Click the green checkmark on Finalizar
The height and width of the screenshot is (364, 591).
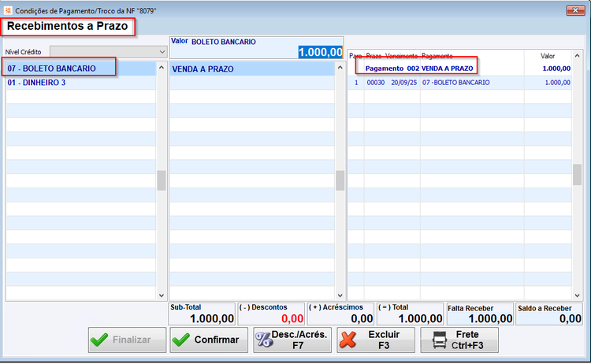(99, 340)
